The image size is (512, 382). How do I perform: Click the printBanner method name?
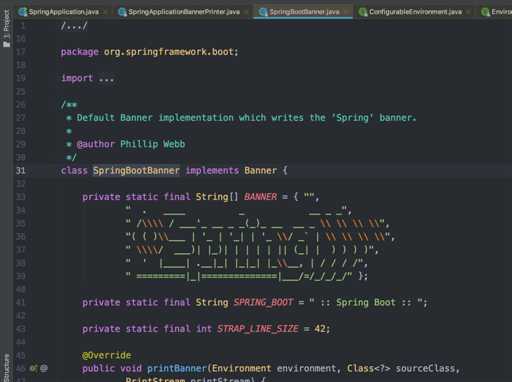click(x=177, y=369)
